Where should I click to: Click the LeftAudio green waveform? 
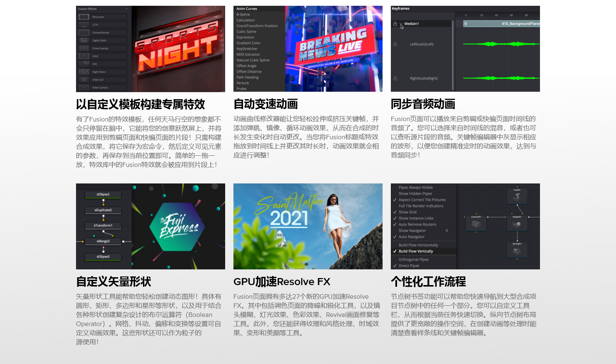(502, 44)
